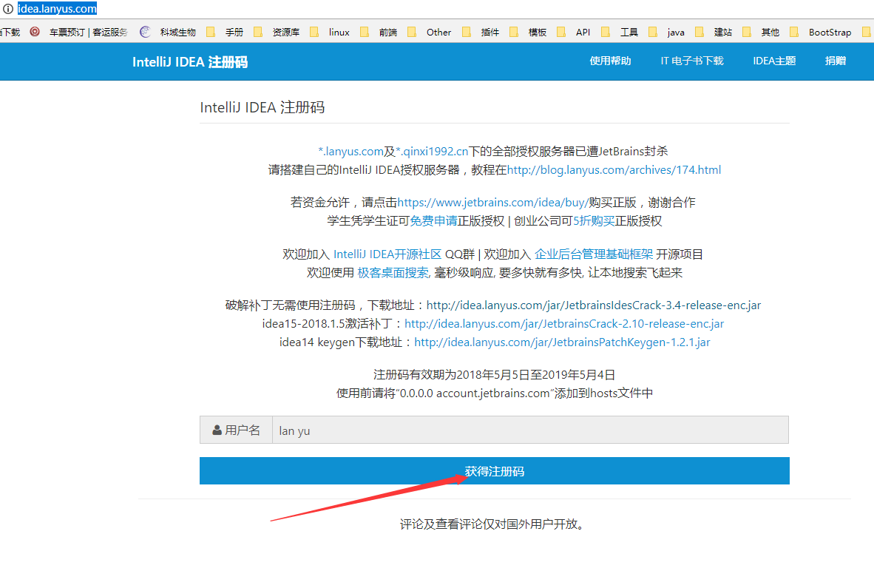The width and height of the screenshot is (874, 588).
Task: Open the 前端 bookmark folder
Action: tap(379, 33)
